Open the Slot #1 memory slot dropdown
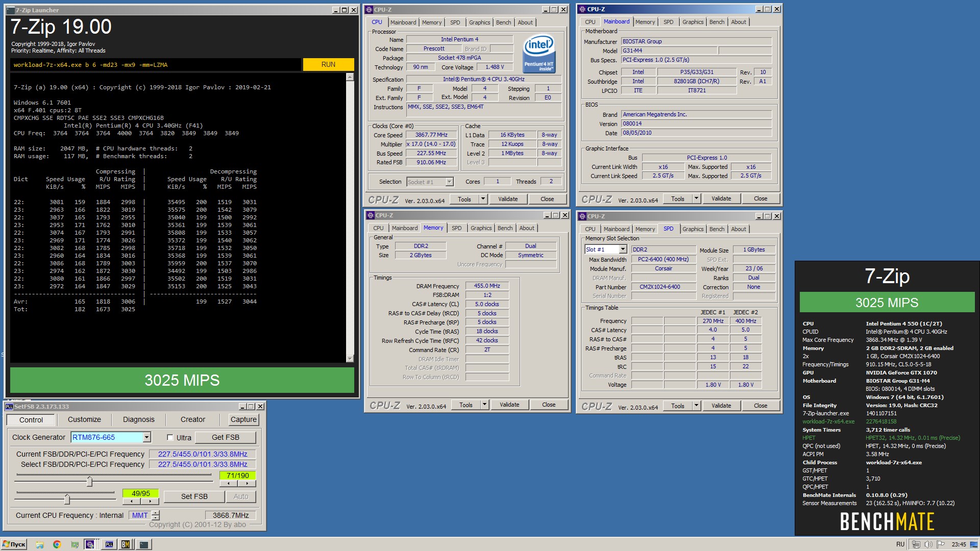 click(x=623, y=249)
